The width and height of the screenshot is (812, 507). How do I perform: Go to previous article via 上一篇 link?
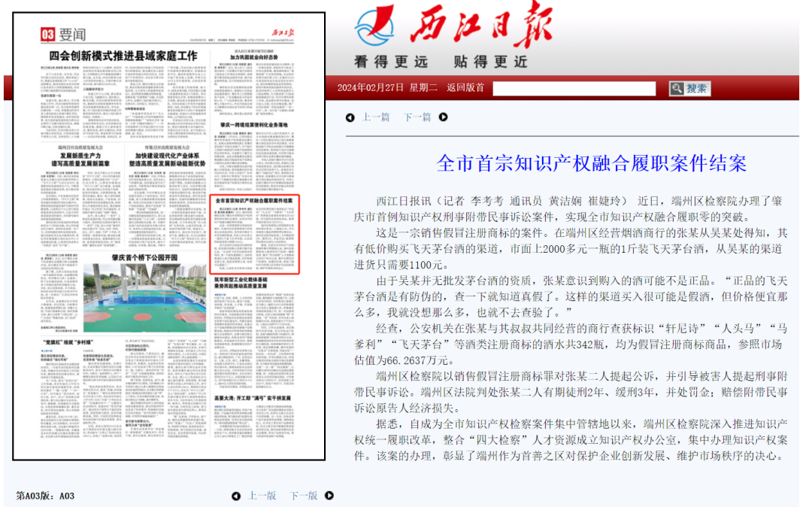(375, 117)
